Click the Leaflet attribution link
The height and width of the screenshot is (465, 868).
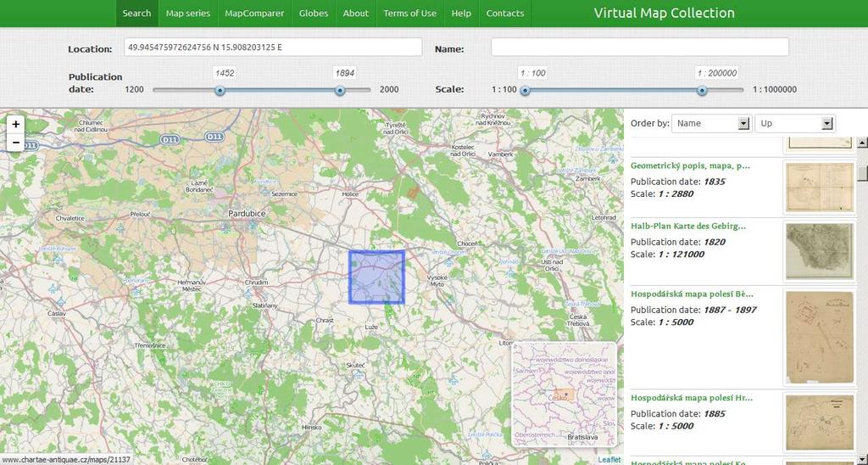click(609, 459)
